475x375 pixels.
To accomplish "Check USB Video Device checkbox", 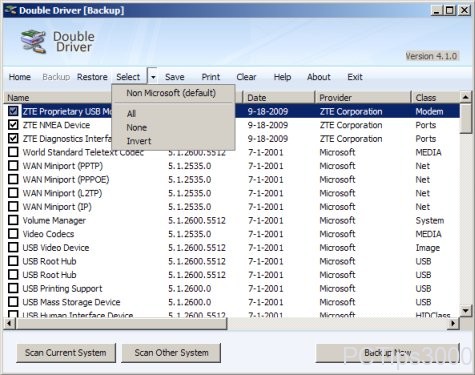I will (13, 247).
